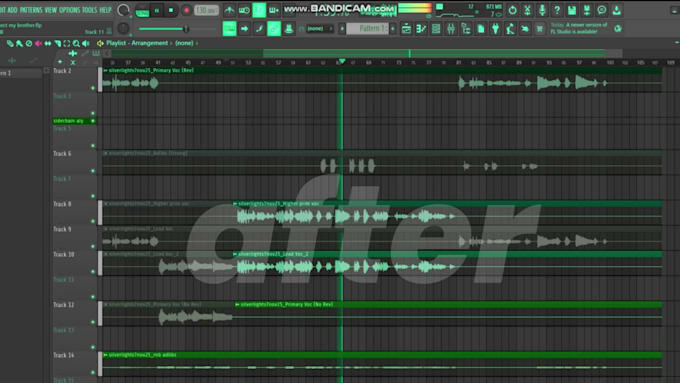Open clip menu of bright Lead Voc_2 clip
Image resolution: width=680 pixels, height=383 pixels.
point(235,254)
